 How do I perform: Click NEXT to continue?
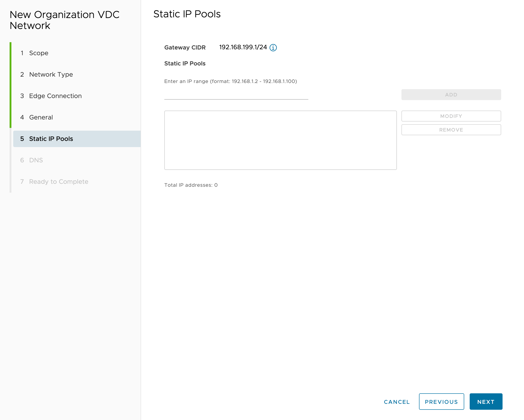[486, 402]
